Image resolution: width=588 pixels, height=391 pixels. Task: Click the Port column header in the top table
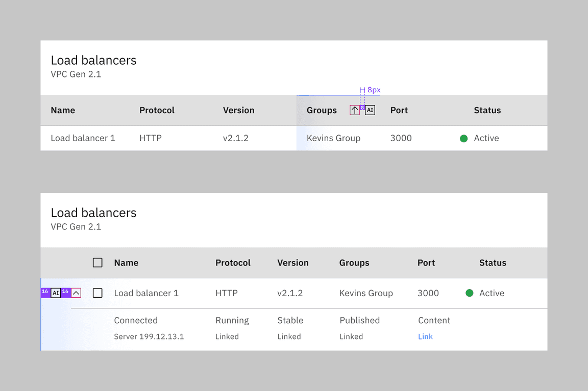[x=399, y=110]
